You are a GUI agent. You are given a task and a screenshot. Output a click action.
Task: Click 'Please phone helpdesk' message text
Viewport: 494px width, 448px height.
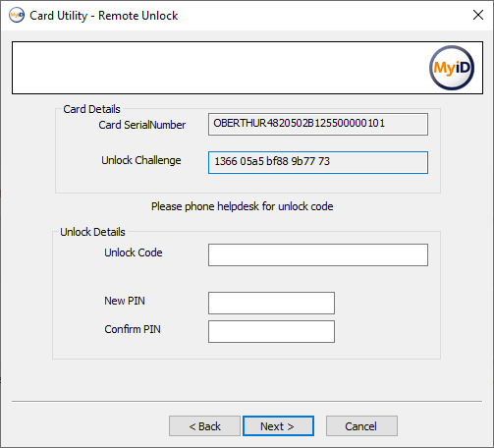coord(243,206)
